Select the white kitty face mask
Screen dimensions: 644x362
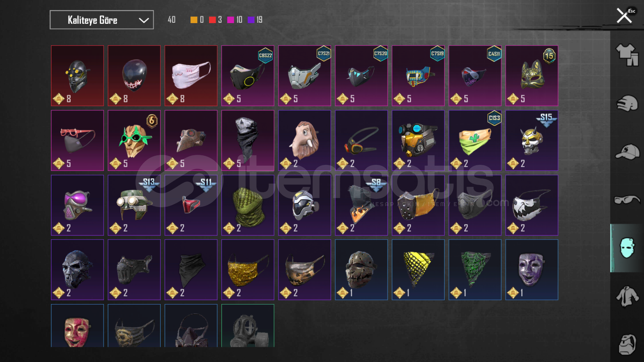point(191,76)
